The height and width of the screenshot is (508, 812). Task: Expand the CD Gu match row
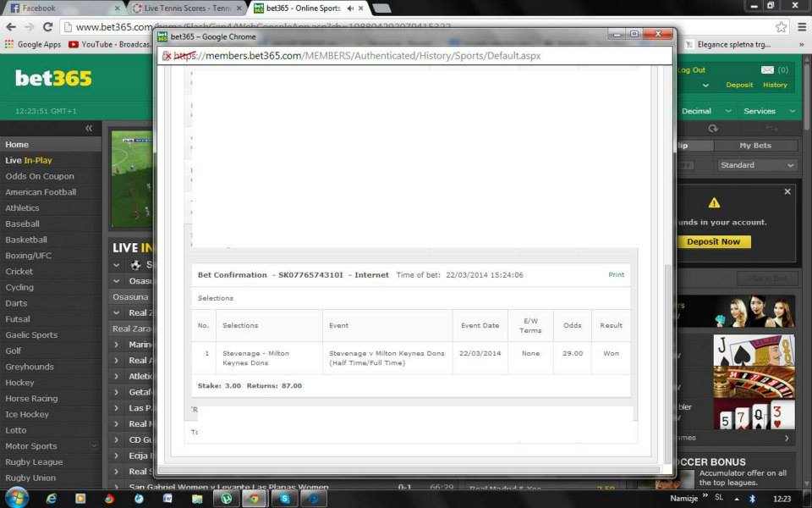pos(132,439)
